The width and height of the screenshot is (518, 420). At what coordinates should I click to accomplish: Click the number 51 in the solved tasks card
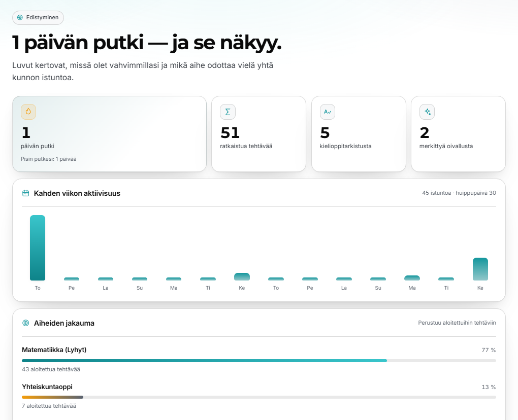point(230,133)
